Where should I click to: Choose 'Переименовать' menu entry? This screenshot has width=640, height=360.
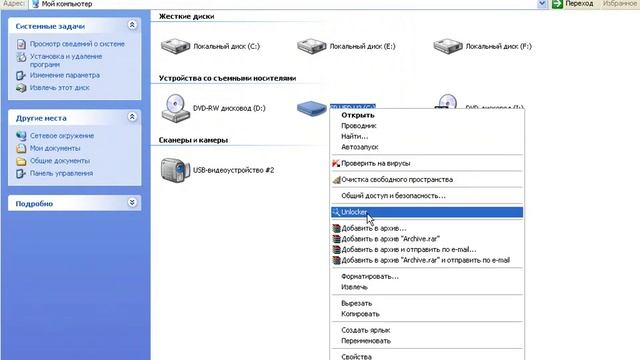427,341
